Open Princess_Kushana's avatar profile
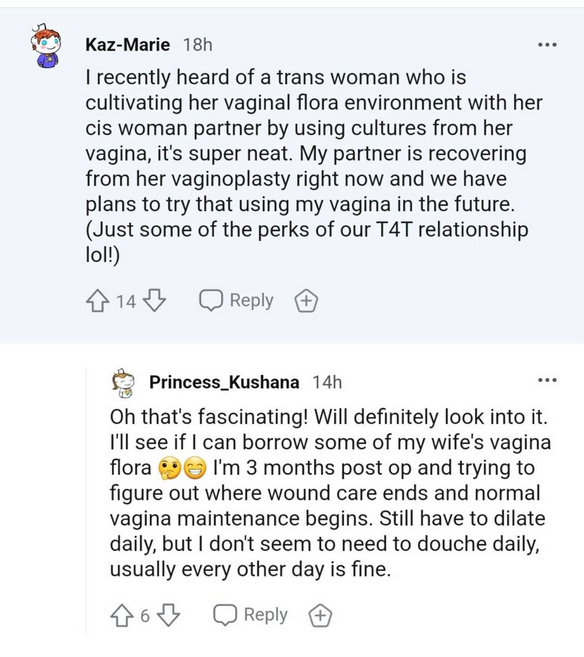The width and height of the screenshot is (584, 657). tap(123, 383)
